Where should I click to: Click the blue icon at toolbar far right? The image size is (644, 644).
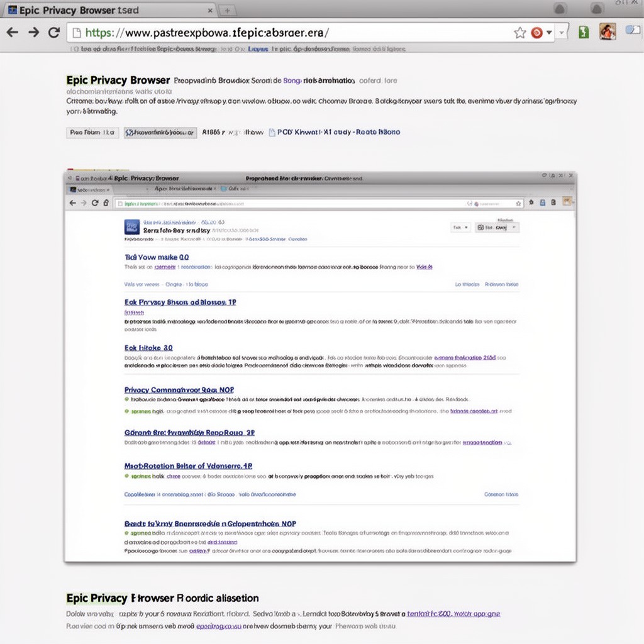[633, 30]
